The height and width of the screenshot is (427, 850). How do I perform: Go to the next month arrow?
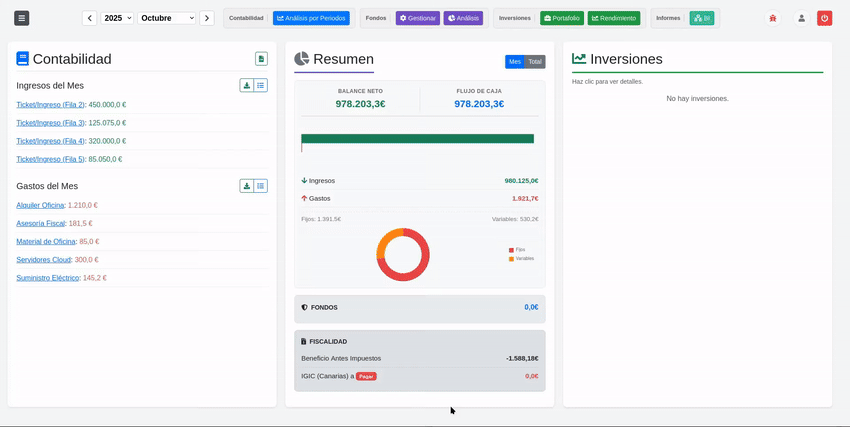point(207,18)
